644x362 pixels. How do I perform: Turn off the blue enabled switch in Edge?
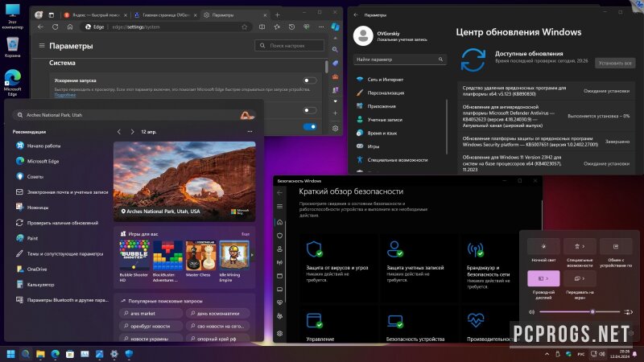(310, 126)
